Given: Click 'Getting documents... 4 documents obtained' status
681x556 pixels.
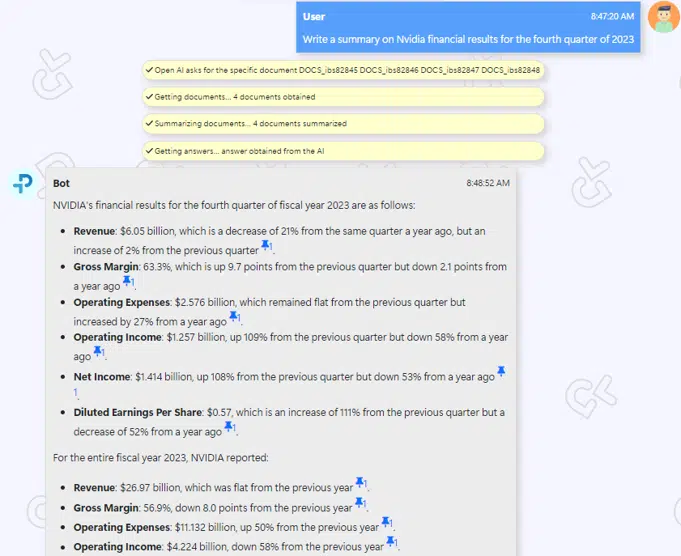Looking at the screenshot, I should tap(343, 97).
